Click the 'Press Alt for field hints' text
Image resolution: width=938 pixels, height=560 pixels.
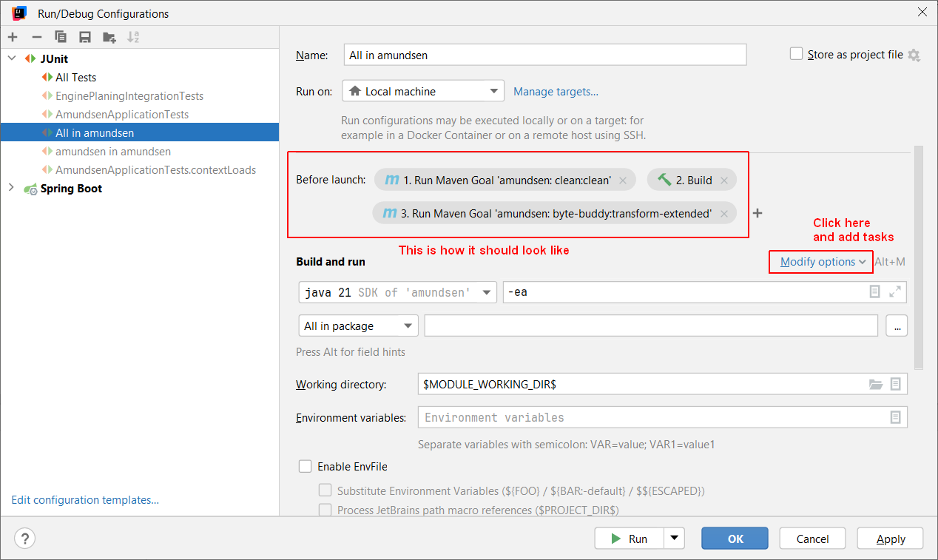pos(351,352)
